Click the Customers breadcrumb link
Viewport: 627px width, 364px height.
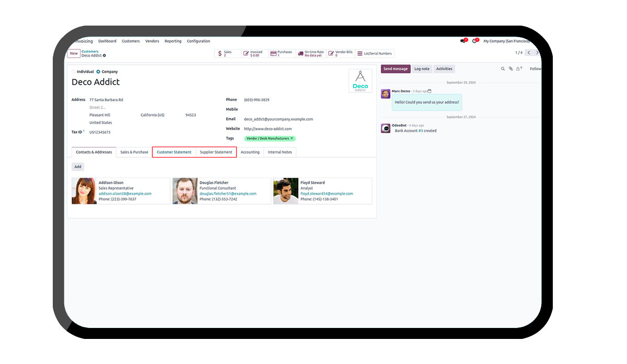90,51
